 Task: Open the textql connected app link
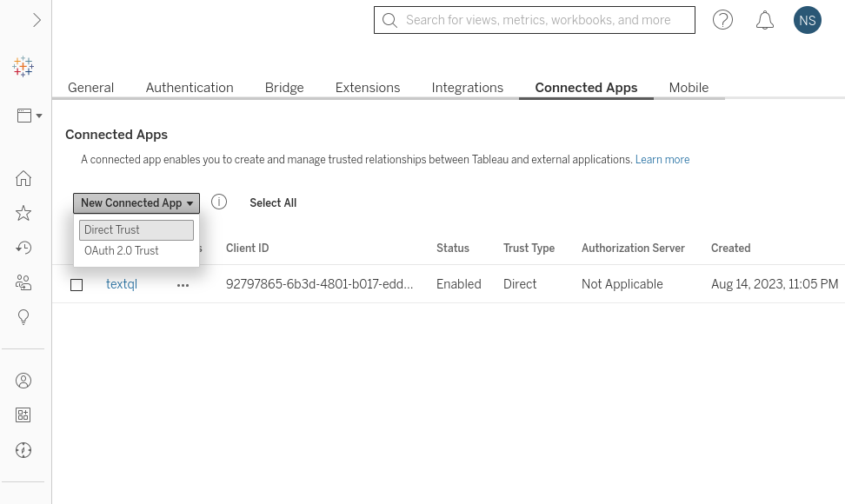tap(121, 284)
